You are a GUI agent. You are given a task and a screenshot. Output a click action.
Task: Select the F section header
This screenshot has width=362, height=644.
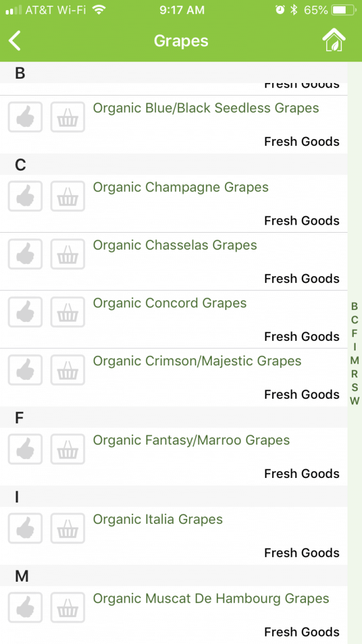pos(173,418)
